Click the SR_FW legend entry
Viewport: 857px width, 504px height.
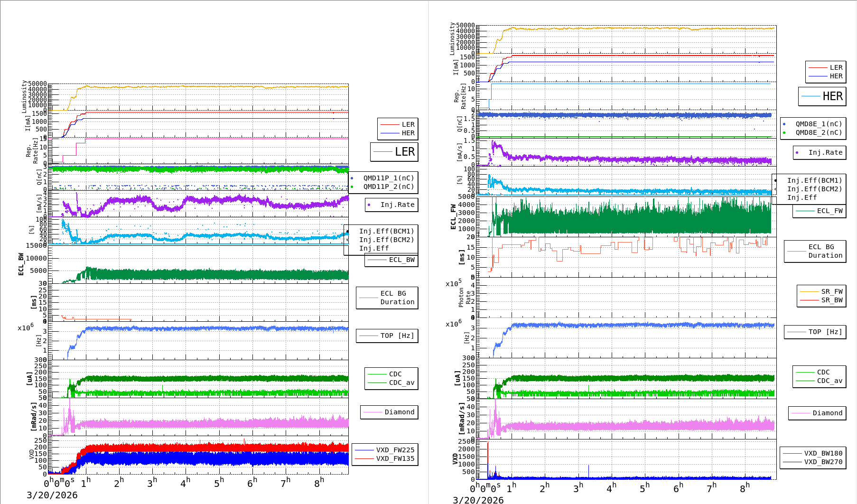pos(831,291)
